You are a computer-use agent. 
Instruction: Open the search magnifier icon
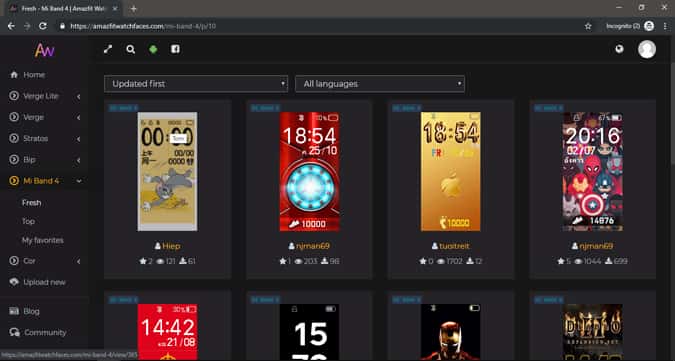(x=130, y=49)
